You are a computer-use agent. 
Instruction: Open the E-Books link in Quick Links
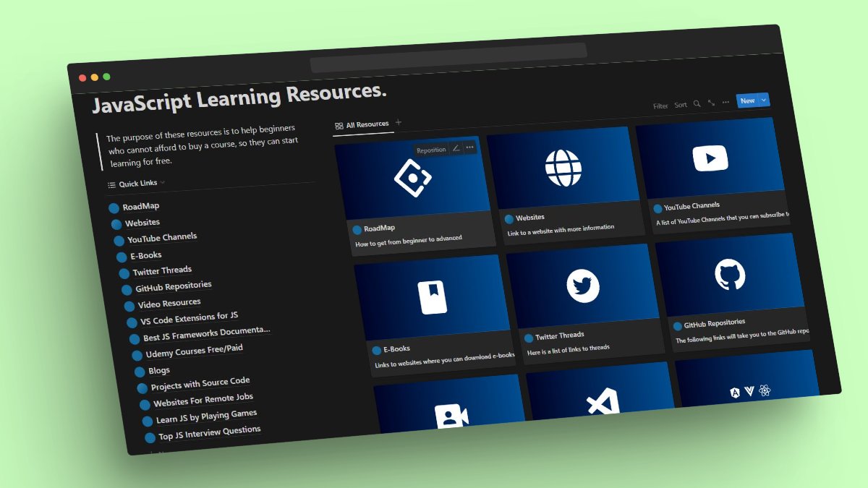pos(145,255)
